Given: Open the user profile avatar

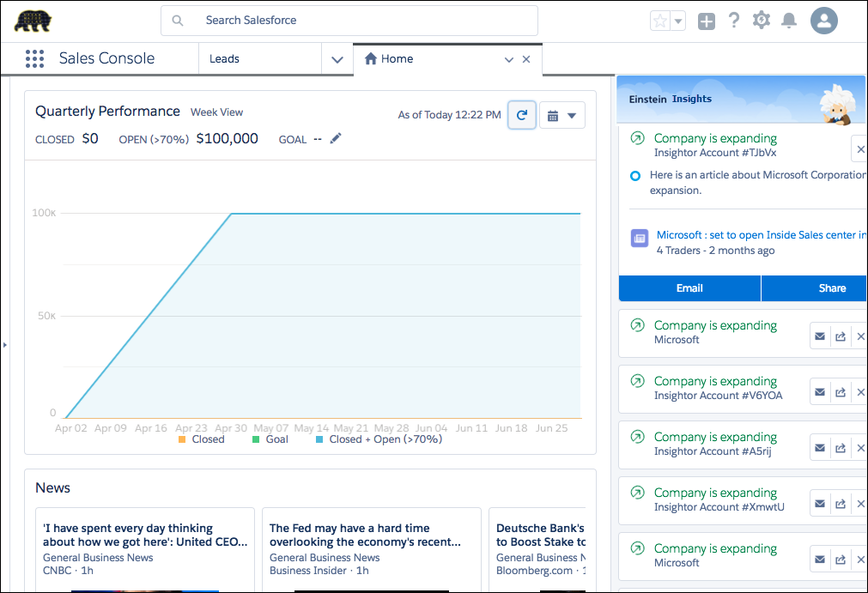Looking at the screenshot, I should tap(823, 21).
